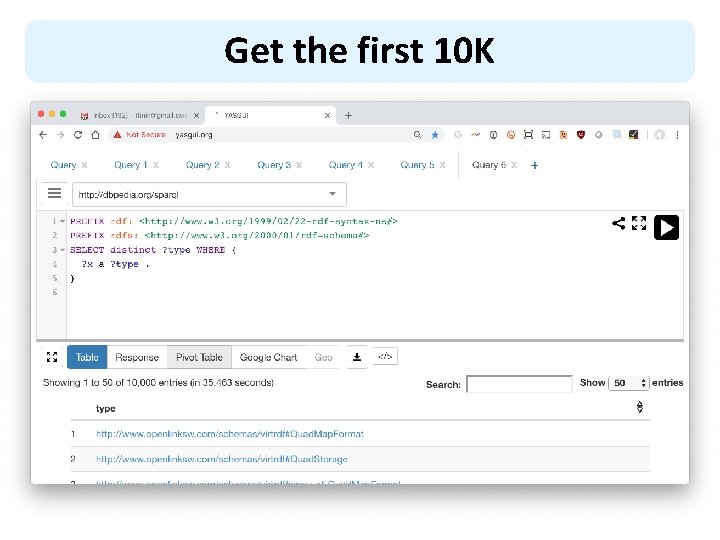
Task: Collapse the code fold at line 1
Action: [x=62, y=221]
